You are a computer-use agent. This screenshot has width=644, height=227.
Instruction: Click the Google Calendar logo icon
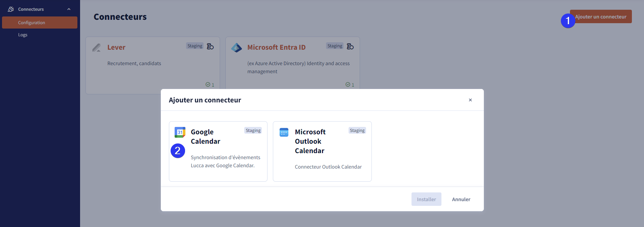180,132
